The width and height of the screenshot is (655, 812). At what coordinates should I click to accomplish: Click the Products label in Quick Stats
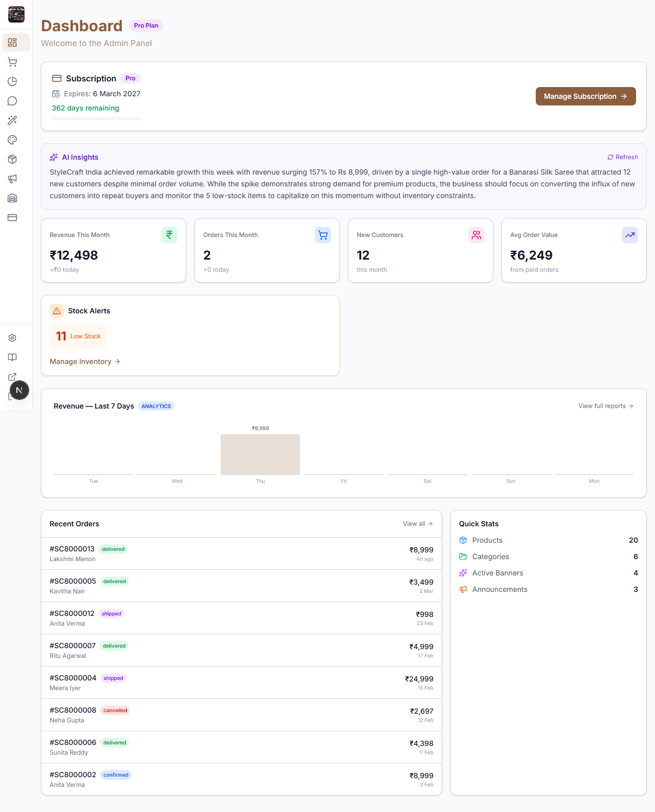[x=487, y=540]
